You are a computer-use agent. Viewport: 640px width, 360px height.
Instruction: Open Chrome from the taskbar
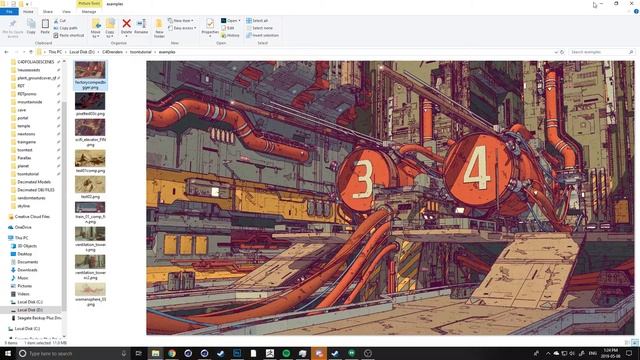[x=172, y=353]
